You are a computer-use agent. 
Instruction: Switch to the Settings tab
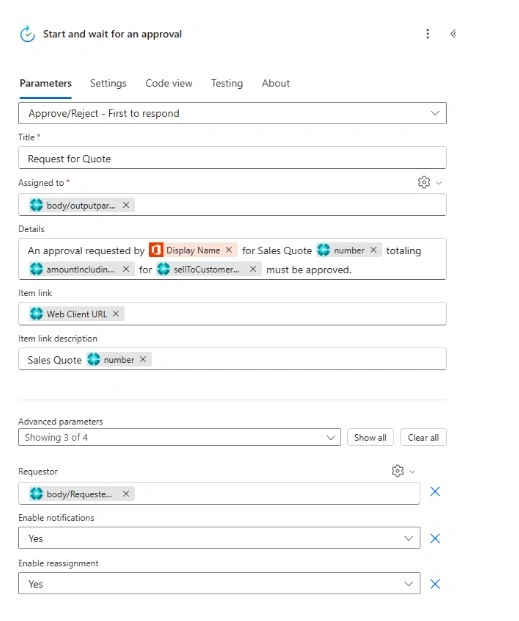(108, 83)
